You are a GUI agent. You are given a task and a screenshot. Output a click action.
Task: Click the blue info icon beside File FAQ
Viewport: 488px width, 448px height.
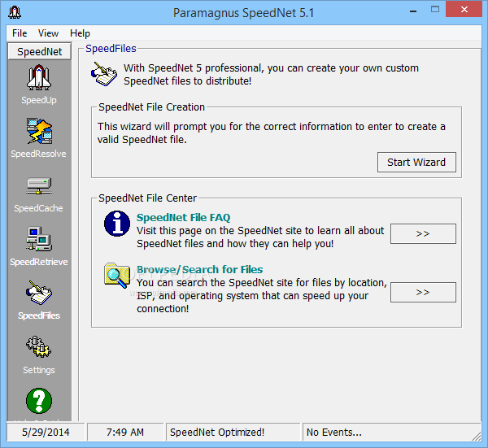[117, 224]
